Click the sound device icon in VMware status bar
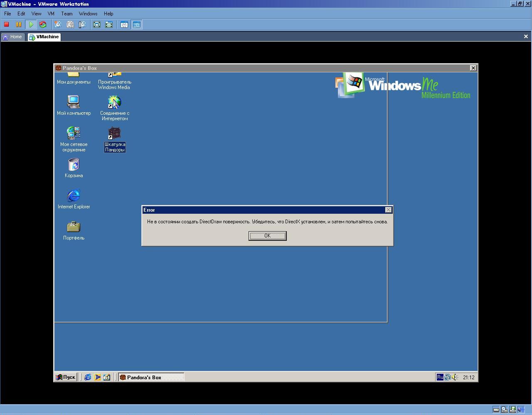Viewport: 532px width, 415px height. pyautogui.click(x=521, y=410)
